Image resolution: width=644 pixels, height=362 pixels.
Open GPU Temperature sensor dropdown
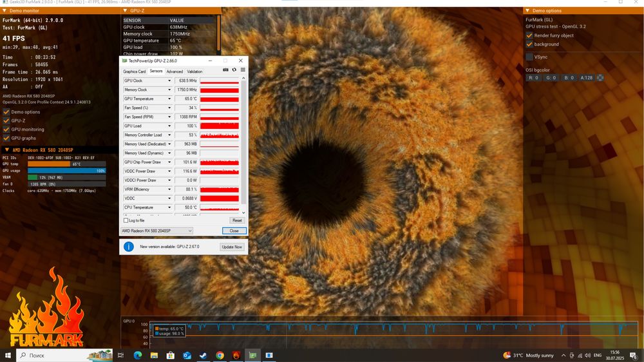[x=169, y=99]
